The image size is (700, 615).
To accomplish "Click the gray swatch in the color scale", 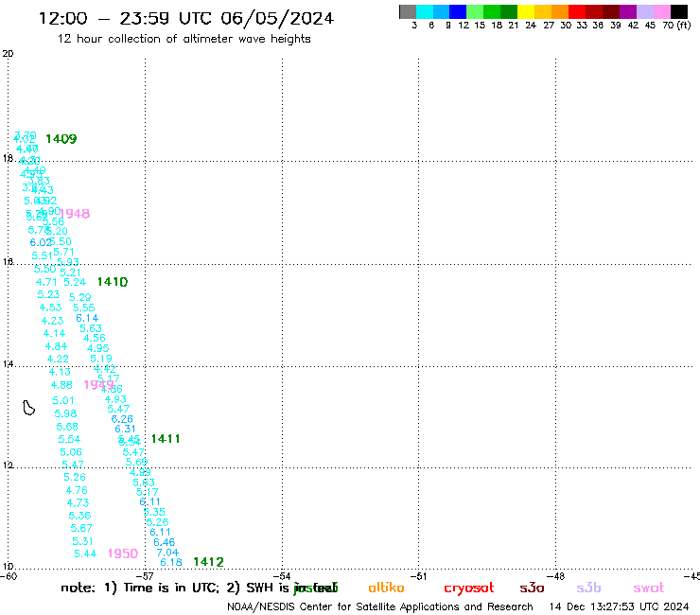I will pyautogui.click(x=408, y=11).
